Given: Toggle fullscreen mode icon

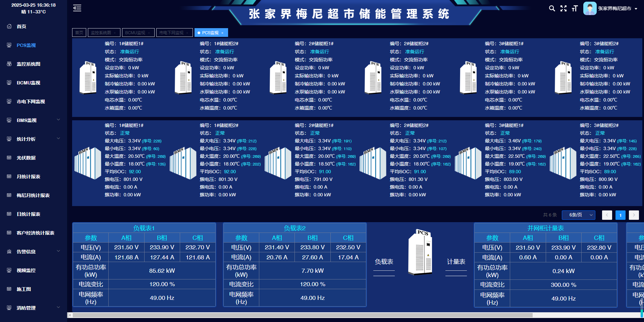Looking at the screenshot, I should (563, 8).
